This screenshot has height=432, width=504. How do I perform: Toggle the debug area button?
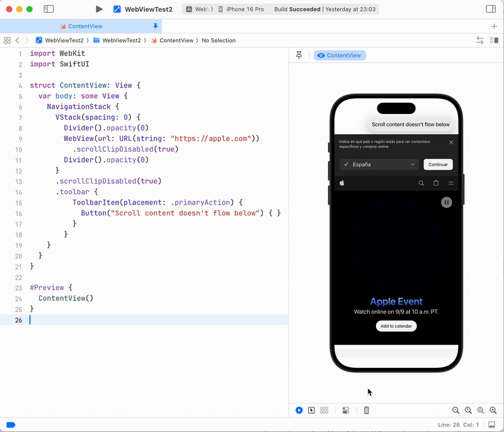491,425
